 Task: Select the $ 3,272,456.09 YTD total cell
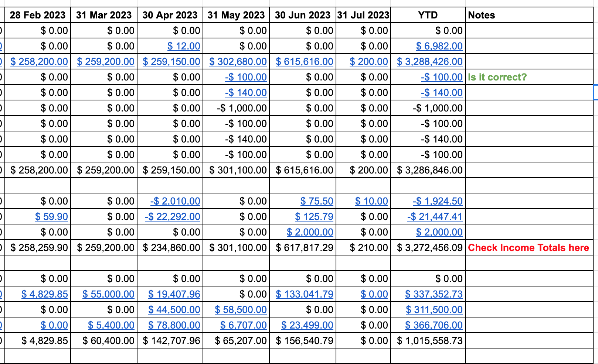tap(428, 248)
